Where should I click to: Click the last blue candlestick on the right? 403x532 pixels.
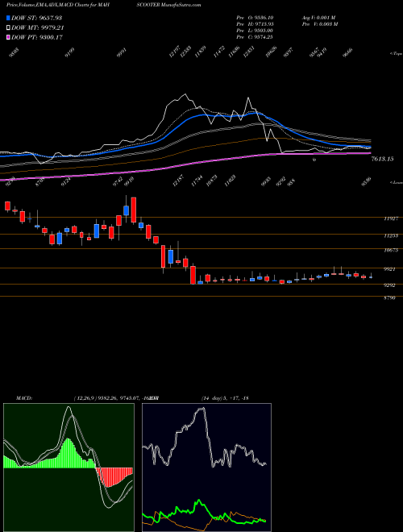coord(371,277)
